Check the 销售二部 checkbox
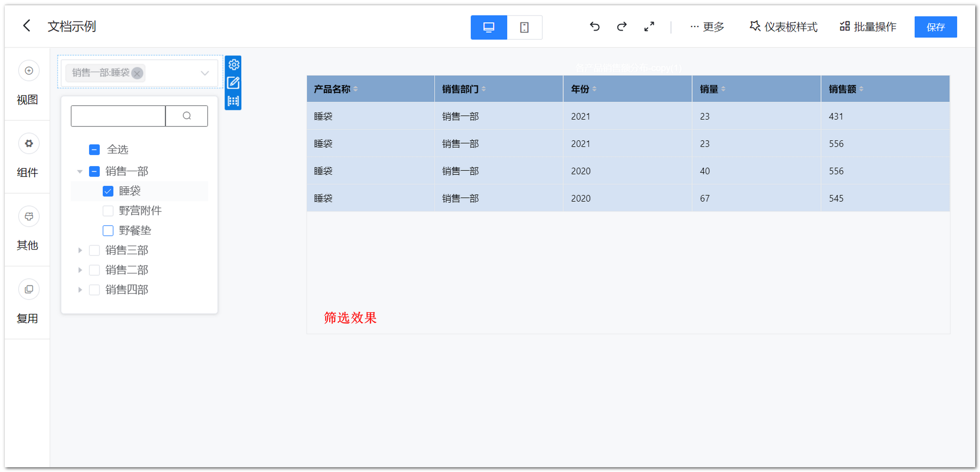 [x=94, y=270]
